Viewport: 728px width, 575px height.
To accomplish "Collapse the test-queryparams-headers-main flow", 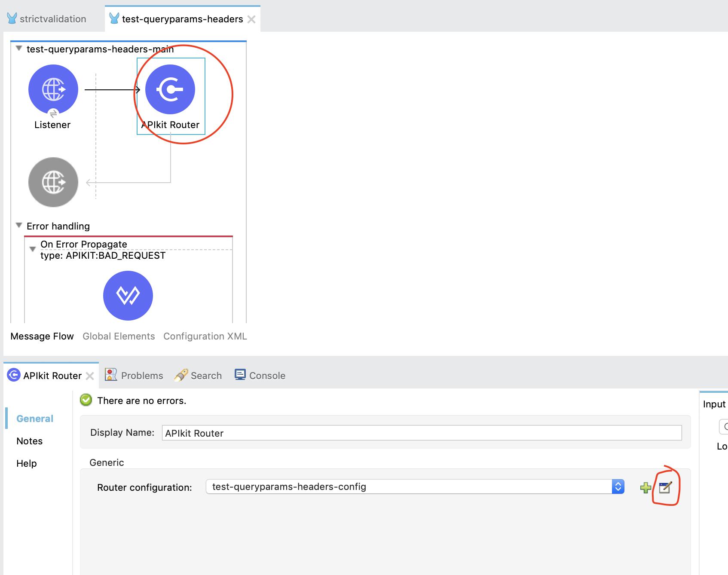I will (19, 49).
